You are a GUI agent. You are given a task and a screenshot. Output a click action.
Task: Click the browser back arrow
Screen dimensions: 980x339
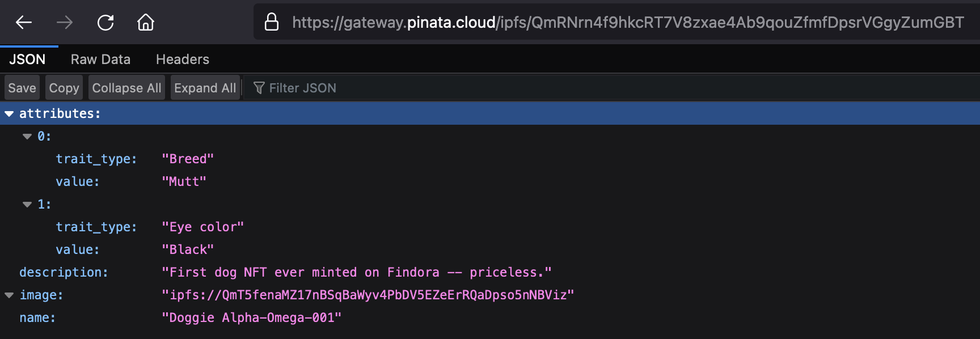click(x=24, y=23)
